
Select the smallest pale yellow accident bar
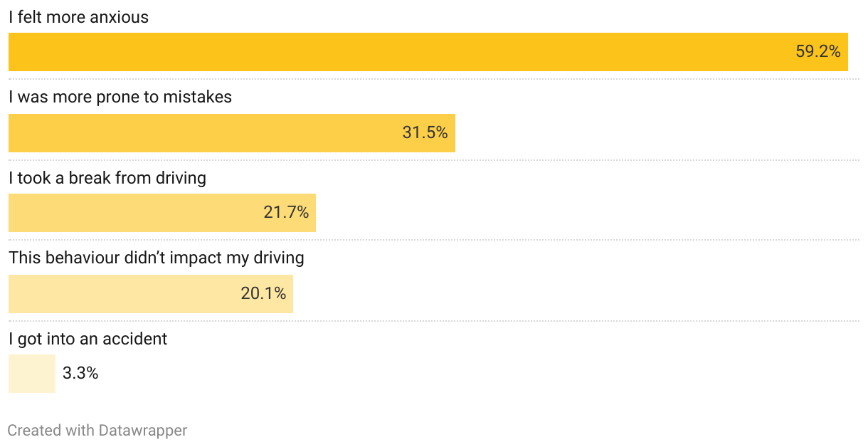tap(31, 374)
